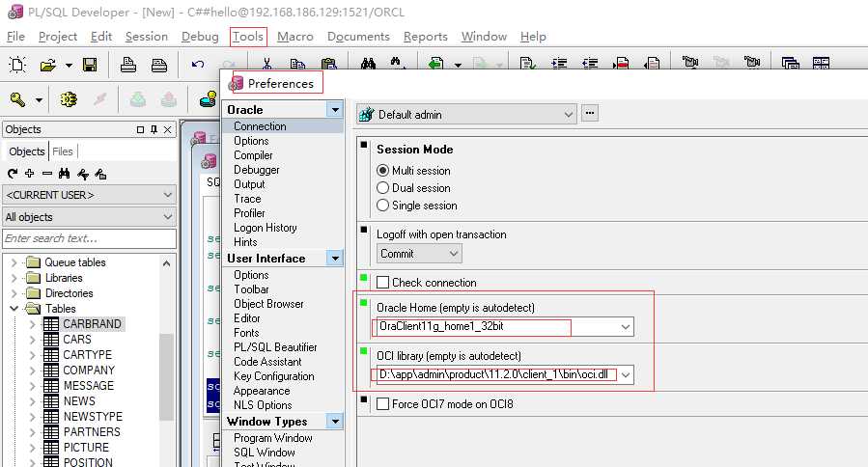Select Logon History preference page
Image resolution: width=868 pixels, height=467 pixels.
tap(266, 228)
